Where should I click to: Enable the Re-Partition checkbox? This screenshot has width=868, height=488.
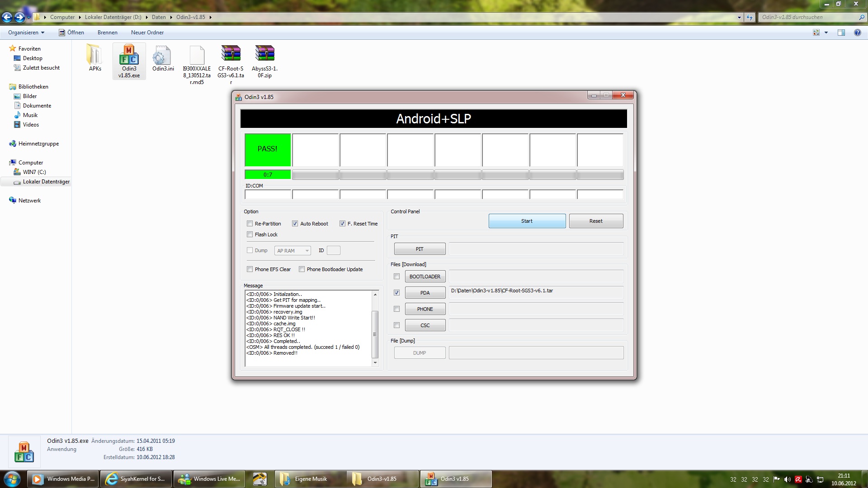point(250,224)
